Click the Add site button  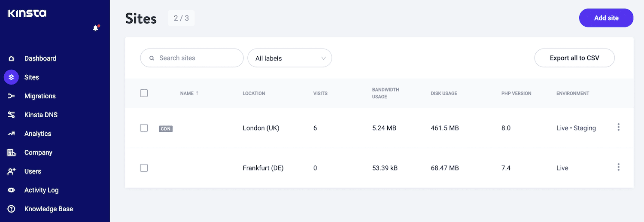[x=606, y=18]
